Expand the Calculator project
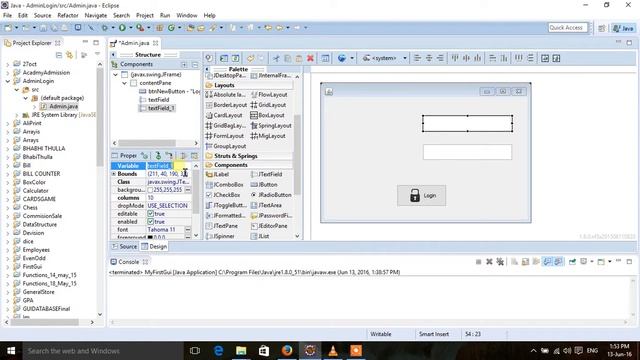The width and height of the screenshot is (640, 360). [8, 191]
